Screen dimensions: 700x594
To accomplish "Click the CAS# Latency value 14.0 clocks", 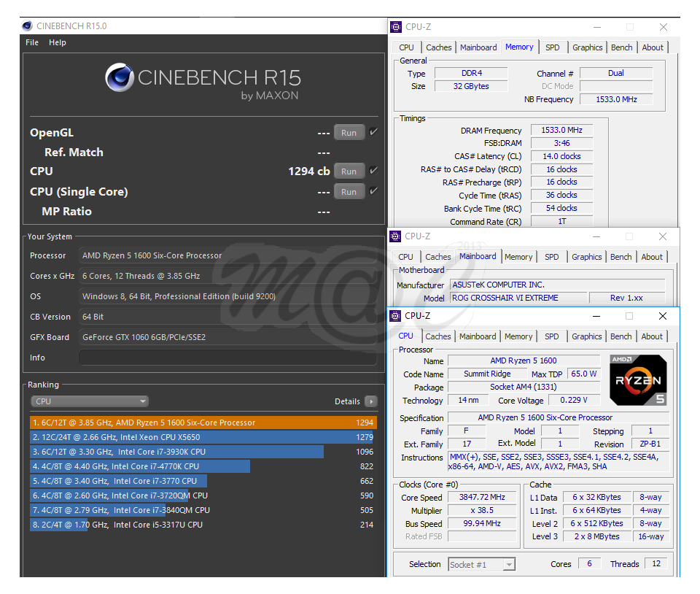I will tap(561, 156).
